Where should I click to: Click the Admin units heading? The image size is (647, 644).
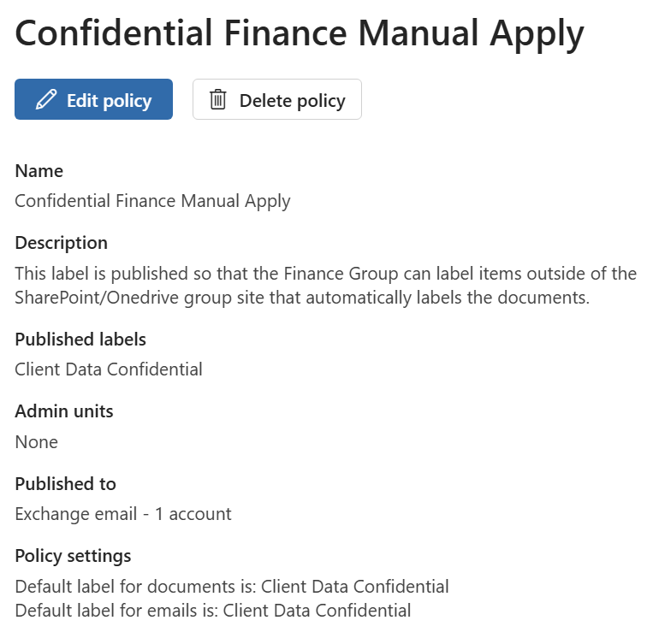coord(64,411)
